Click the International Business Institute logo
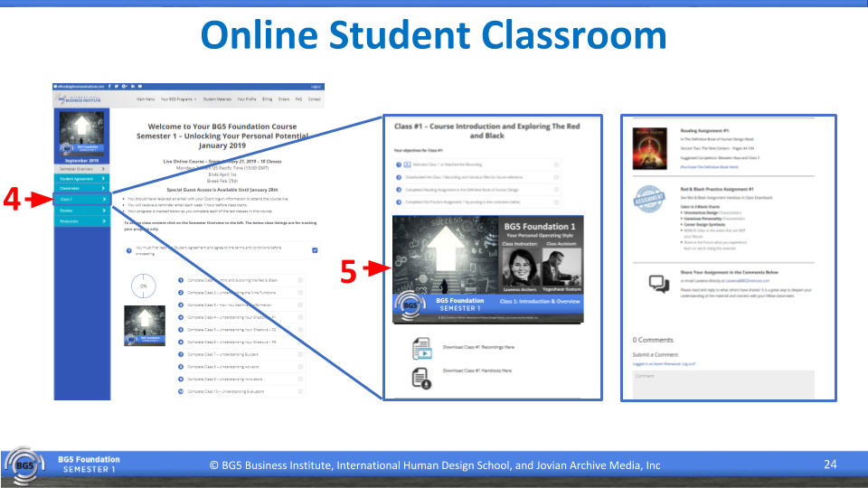This screenshot has height=488, width=868. pos(79,99)
